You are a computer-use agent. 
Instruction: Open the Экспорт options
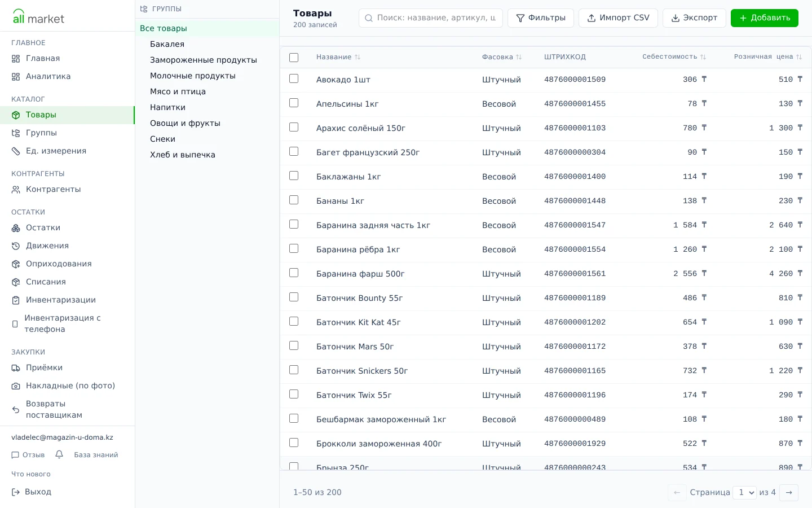pos(694,18)
